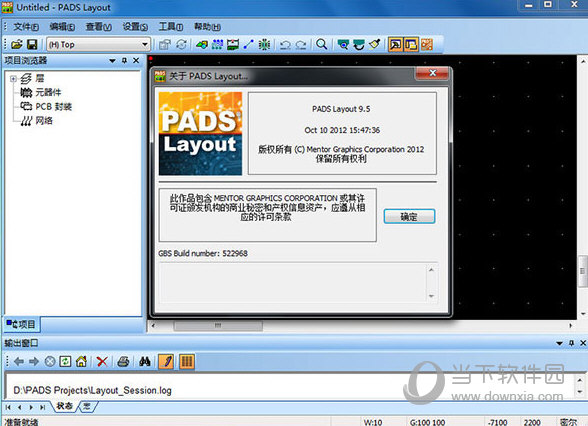Open the project browser panel dropdown arrow
This screenshot has width=588, height=426.
[x=112, y=60]
